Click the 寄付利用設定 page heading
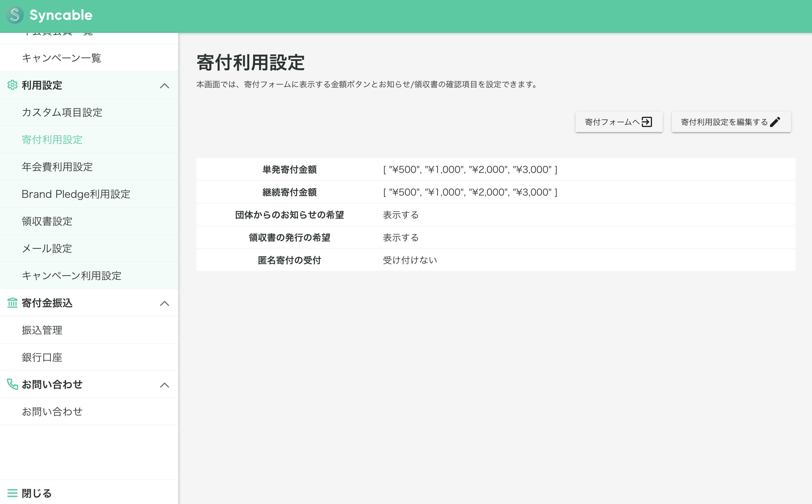 click(251, 63)
